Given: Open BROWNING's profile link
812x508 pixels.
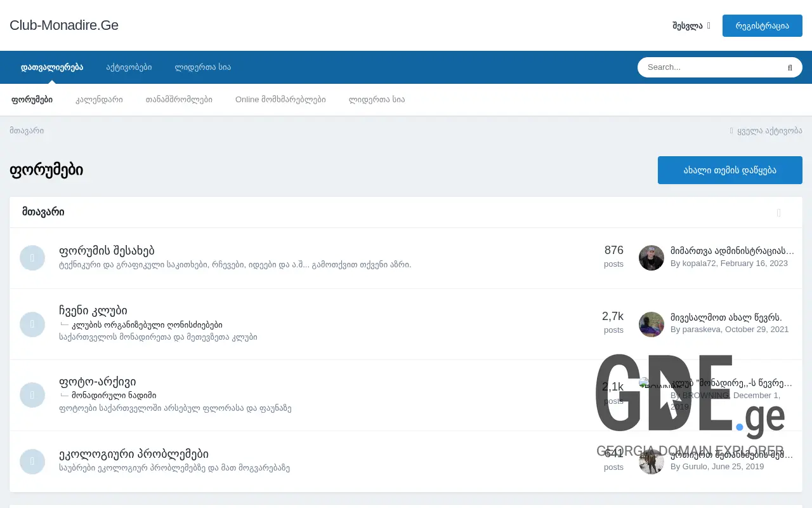Looking at the screenshot, I should point(705,394).
